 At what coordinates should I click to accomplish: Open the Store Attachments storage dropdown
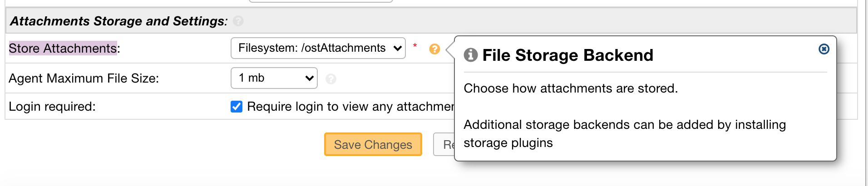click(318, 48)
